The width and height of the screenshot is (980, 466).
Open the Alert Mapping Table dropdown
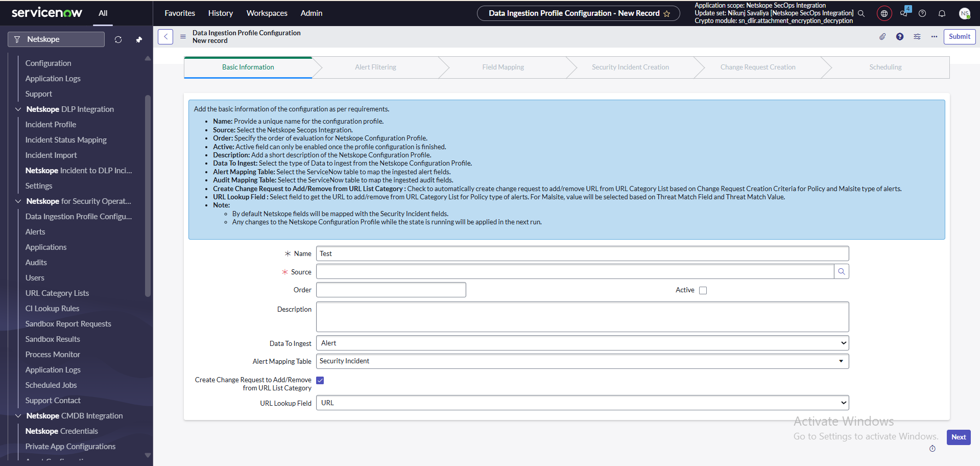(583, 361)
